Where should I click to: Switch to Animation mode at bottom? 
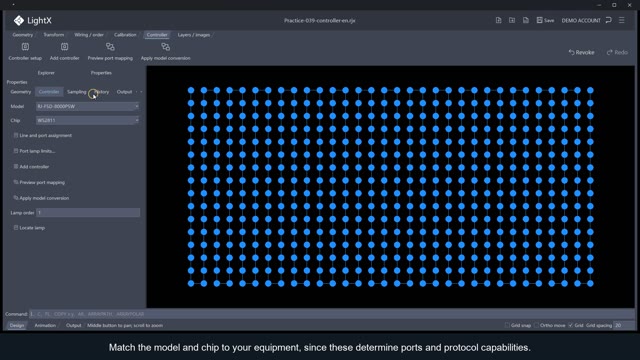click(x=45, y=325)
